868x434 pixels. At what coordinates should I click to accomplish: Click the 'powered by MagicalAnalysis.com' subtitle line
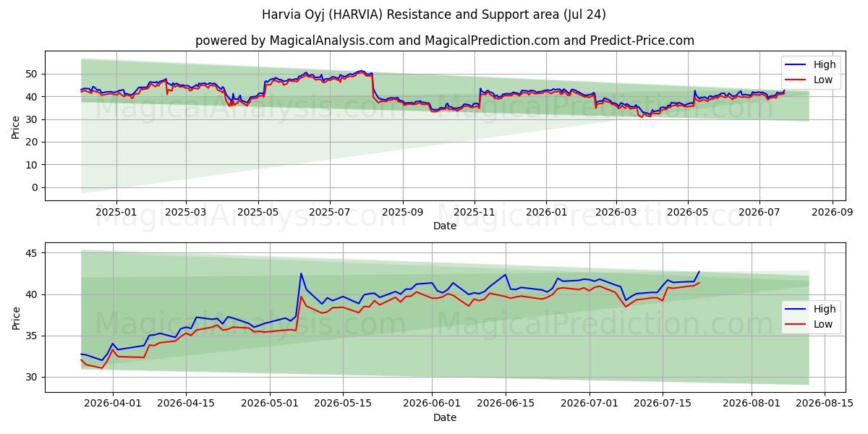pos(445,41)
